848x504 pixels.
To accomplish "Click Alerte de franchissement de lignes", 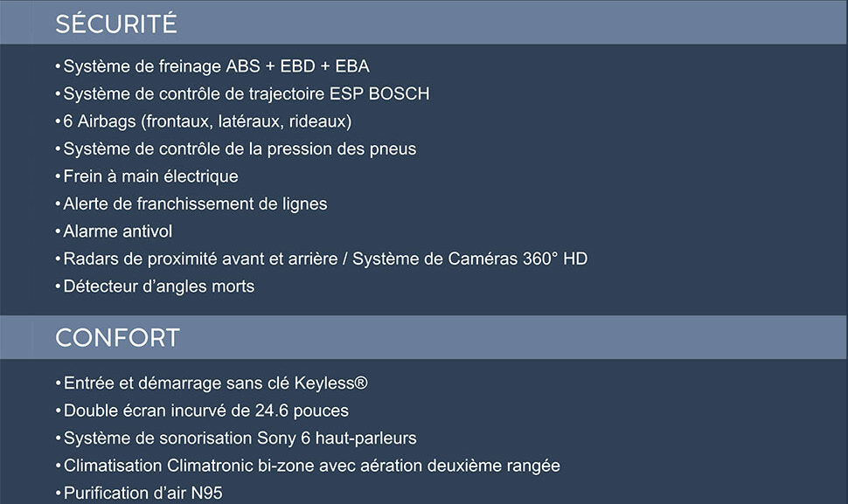I will (195, 204).
